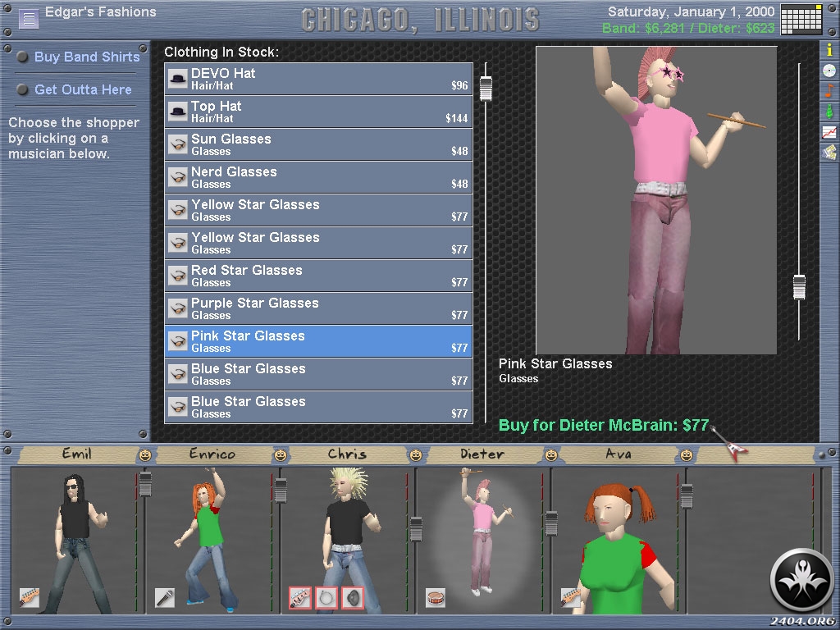Click the CD disc icon in sidebar

tap(829, 71)
